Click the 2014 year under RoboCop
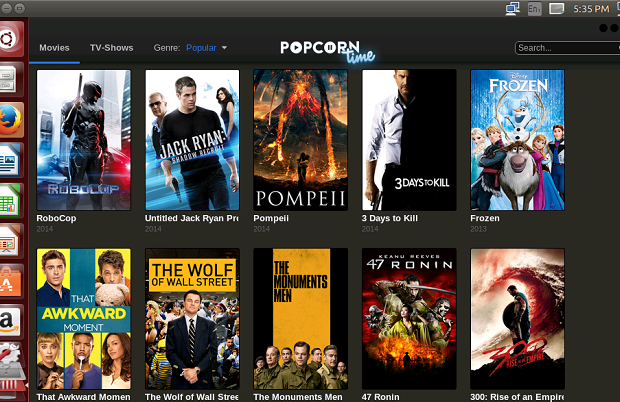The image size is (620, 402). coord(44,229)
